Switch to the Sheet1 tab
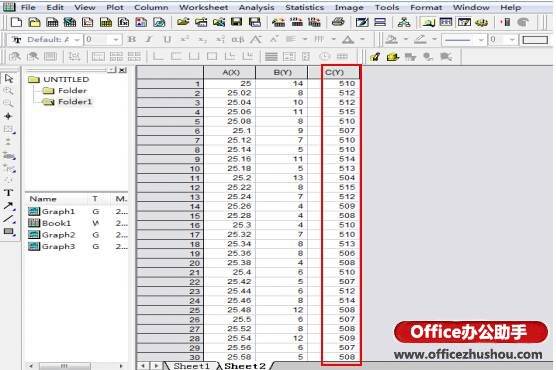 click(191, 366)
